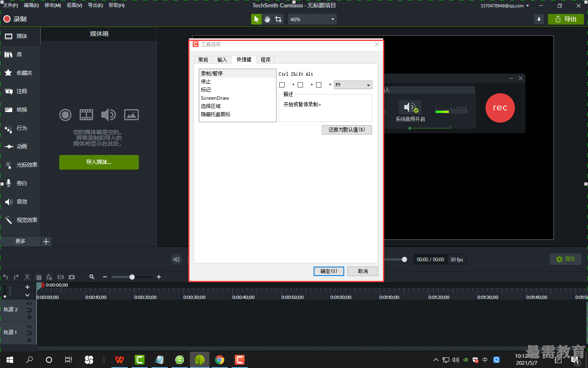Click the split clip icon

click(60, 277)
